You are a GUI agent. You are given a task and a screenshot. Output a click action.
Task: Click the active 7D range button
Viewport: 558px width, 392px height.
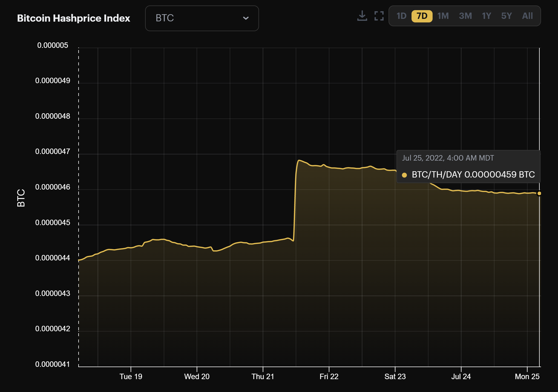(422, 16)
